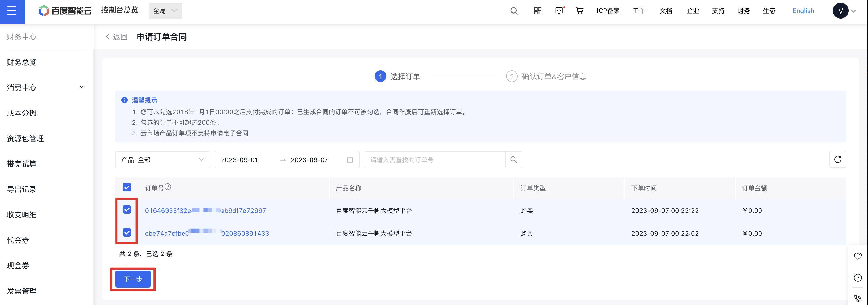
Task: Select 带宽试算 in the sidebar
Action: [21, 164]
